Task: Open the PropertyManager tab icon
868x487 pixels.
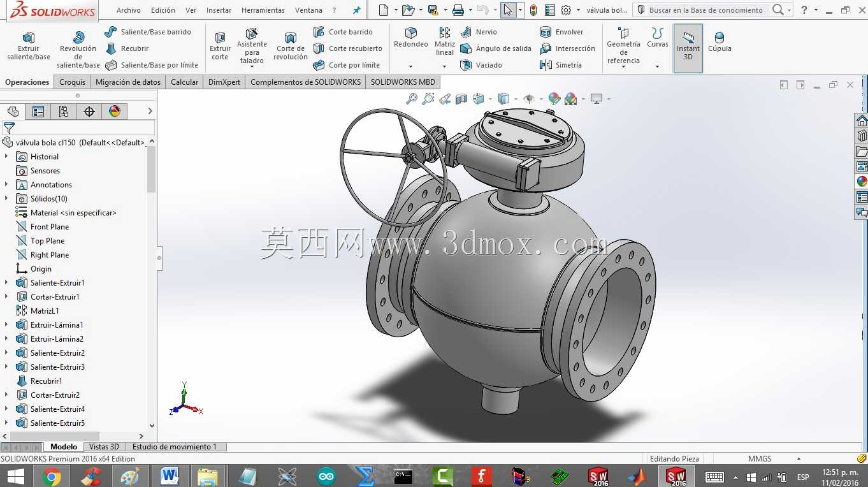Action: coord(38,112)
